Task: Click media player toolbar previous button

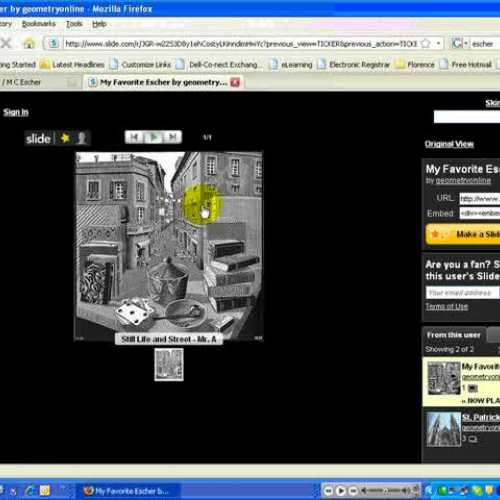Action: [x=328, y=491]
